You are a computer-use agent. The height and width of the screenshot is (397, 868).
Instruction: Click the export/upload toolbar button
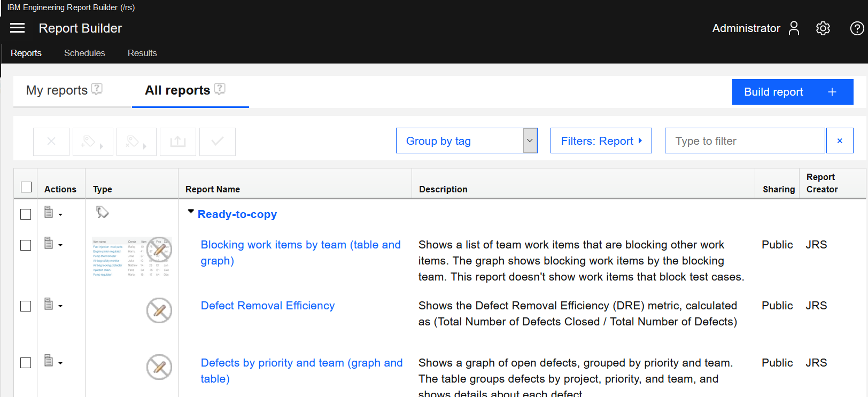click(178, 142)
